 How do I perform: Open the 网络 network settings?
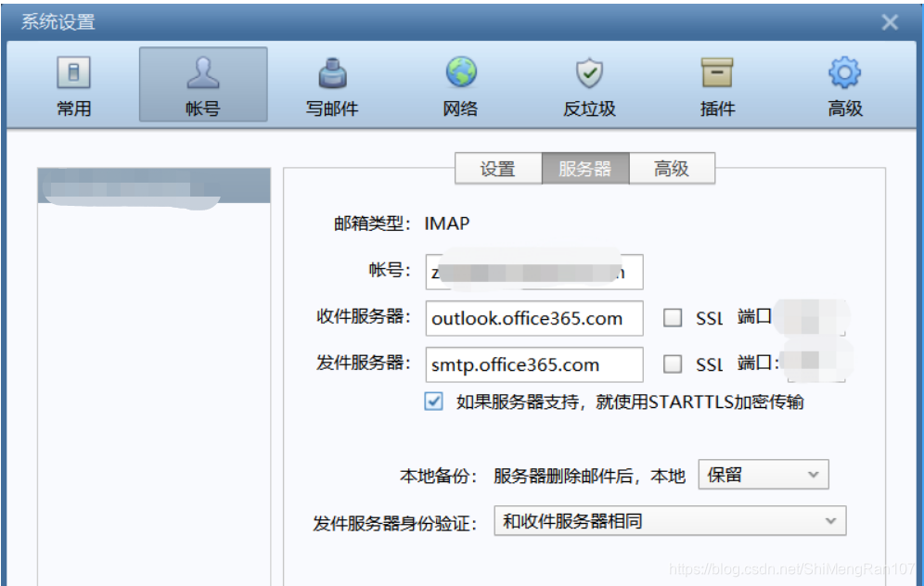coord(461,84)
